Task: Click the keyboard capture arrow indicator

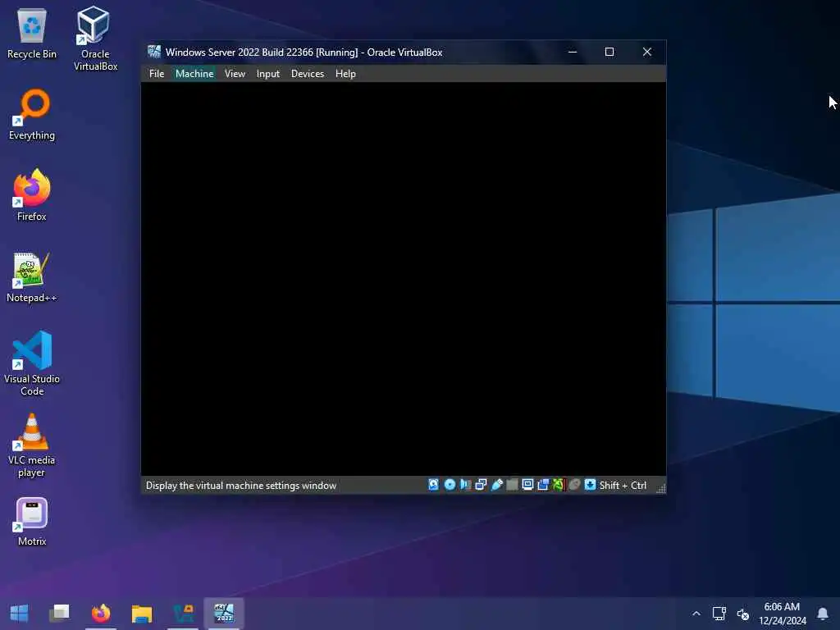Action: coord(590,485)
